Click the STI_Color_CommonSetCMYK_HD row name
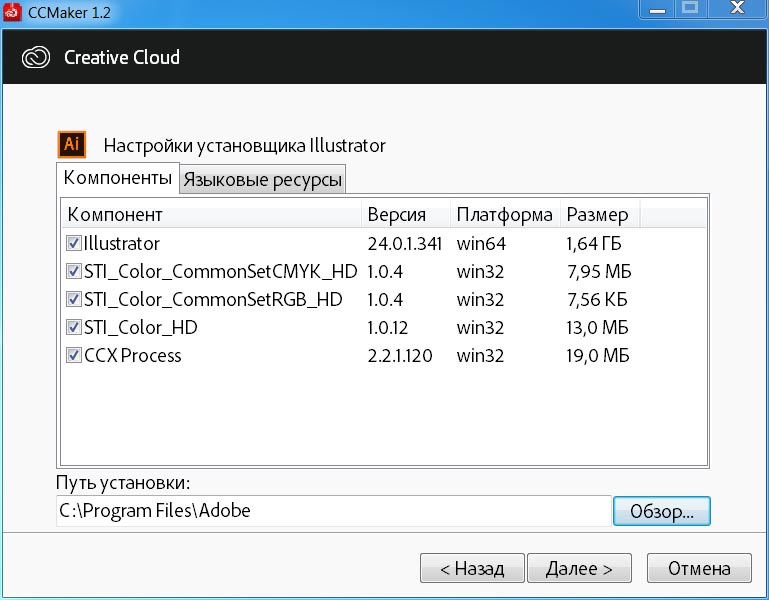This screenshot has width=769, height=600. click(x=220, y=271)
